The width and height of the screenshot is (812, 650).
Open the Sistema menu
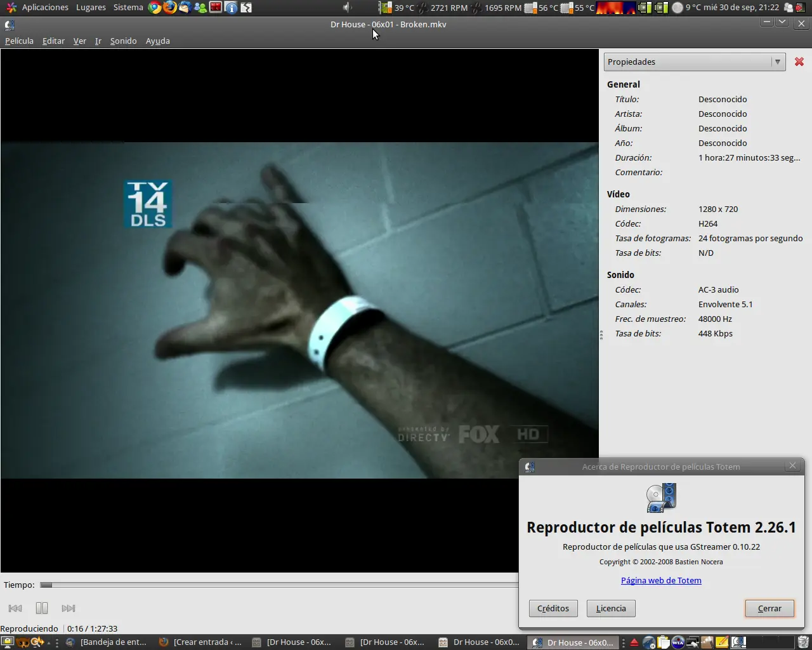(128, 8)
